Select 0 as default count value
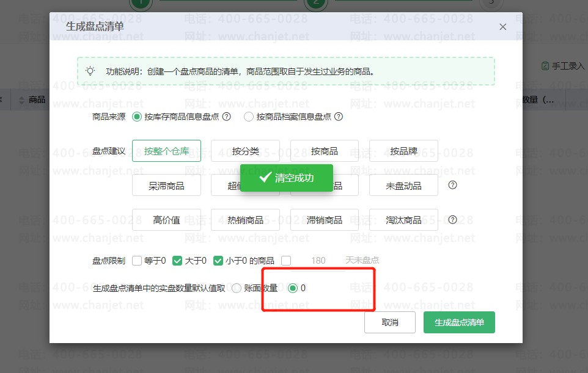 pyautogui.click(x=293, y=288)
